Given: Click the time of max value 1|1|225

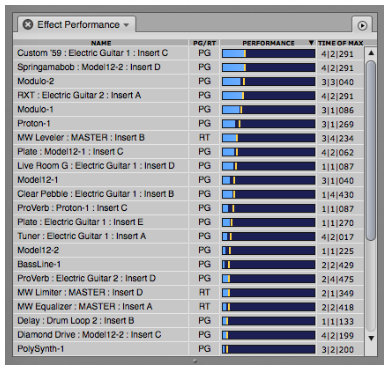Looking at the screenshot, I should pos(337,251).
